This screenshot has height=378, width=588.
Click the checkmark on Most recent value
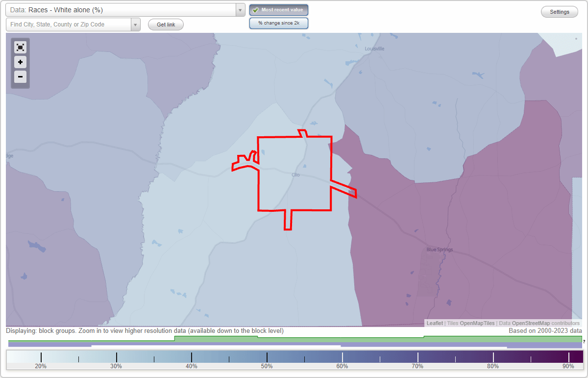[255, 9]
